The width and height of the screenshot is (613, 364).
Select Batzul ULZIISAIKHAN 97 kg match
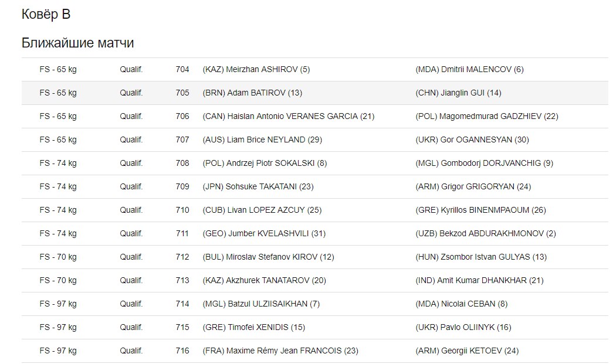point(314,304)
